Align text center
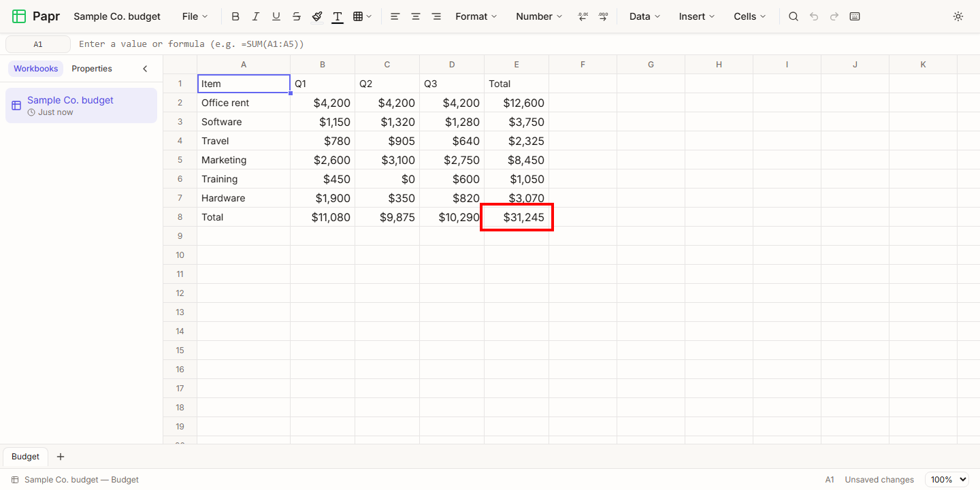The width and height of the screenshot is (980, 490). pyautogui.click(x=416, y=16)
